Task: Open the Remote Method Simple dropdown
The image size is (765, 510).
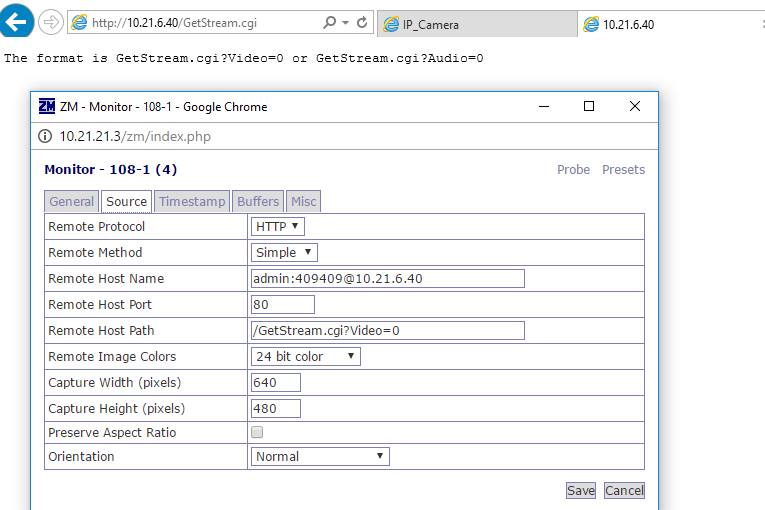Action: [284, 252]
